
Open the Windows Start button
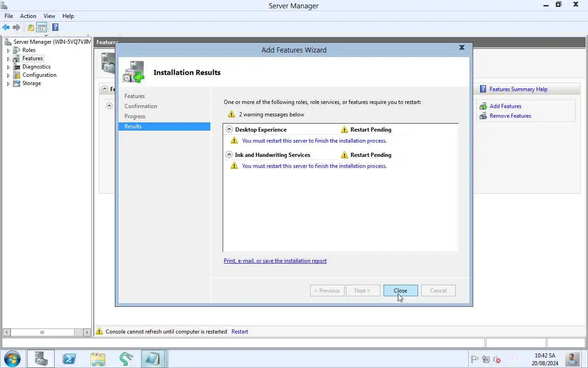click(x=12, y=359)
